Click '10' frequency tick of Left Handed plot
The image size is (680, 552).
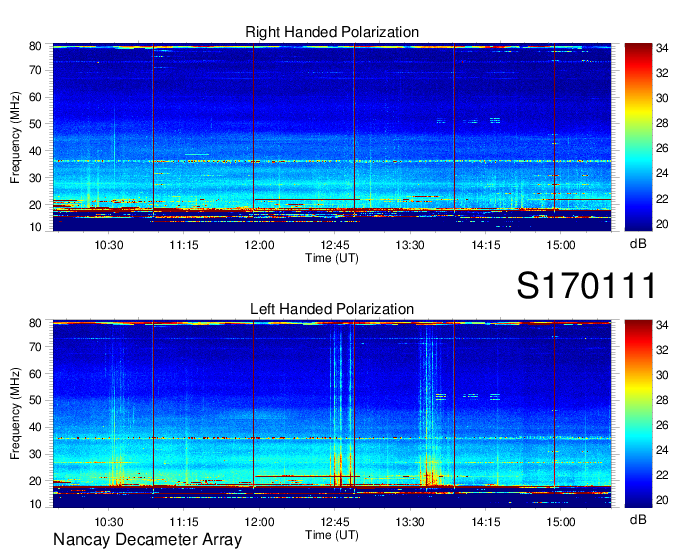point(35,504)
